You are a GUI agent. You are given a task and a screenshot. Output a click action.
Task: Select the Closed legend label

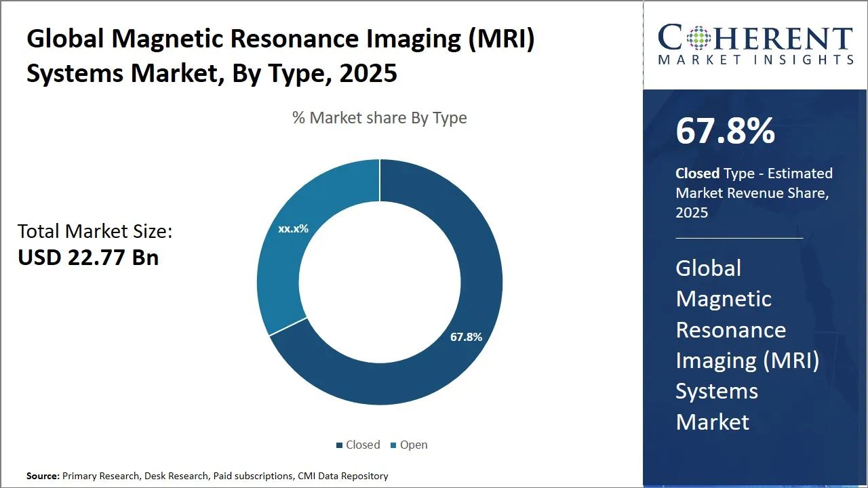(x=363, y=445)
